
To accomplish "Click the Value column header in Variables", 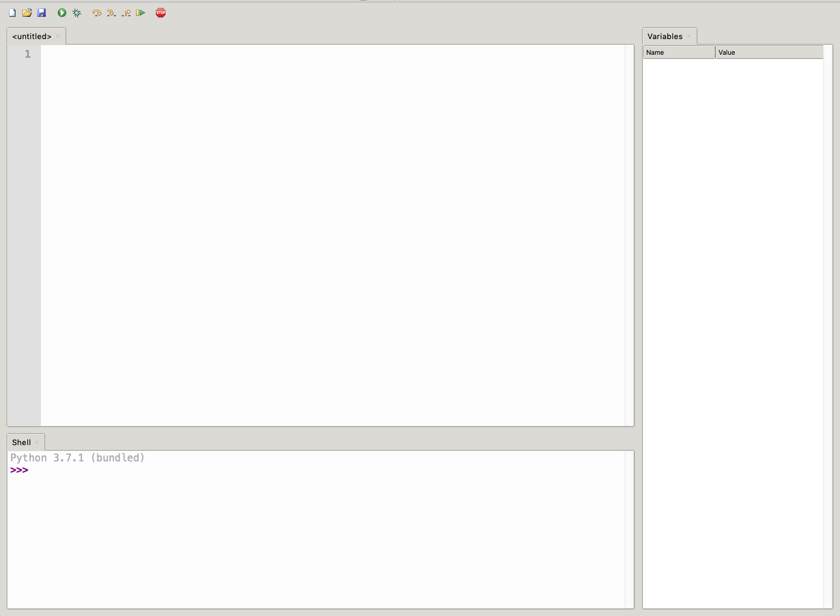I will pyautogui.click(x=768, y=52).
